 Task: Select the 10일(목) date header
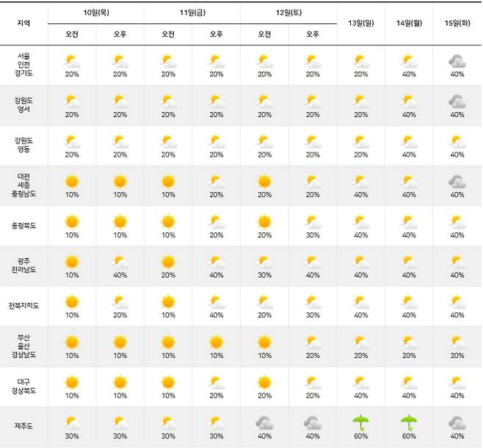coord(96,12)
